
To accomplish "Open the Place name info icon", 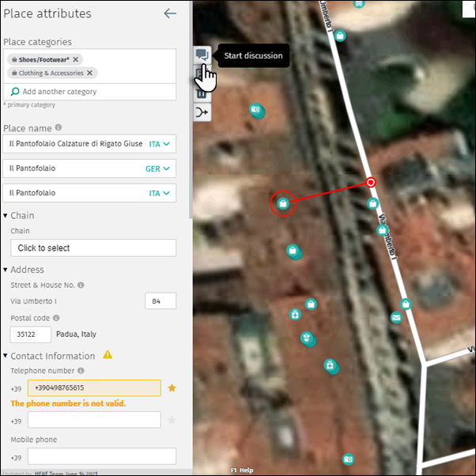I will point(59,127).
